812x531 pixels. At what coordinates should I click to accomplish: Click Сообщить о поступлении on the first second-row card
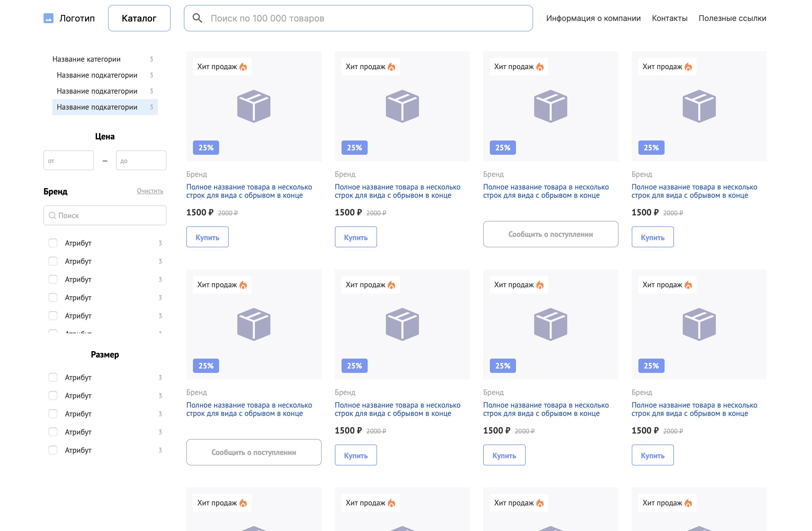(x=254, y=452)
